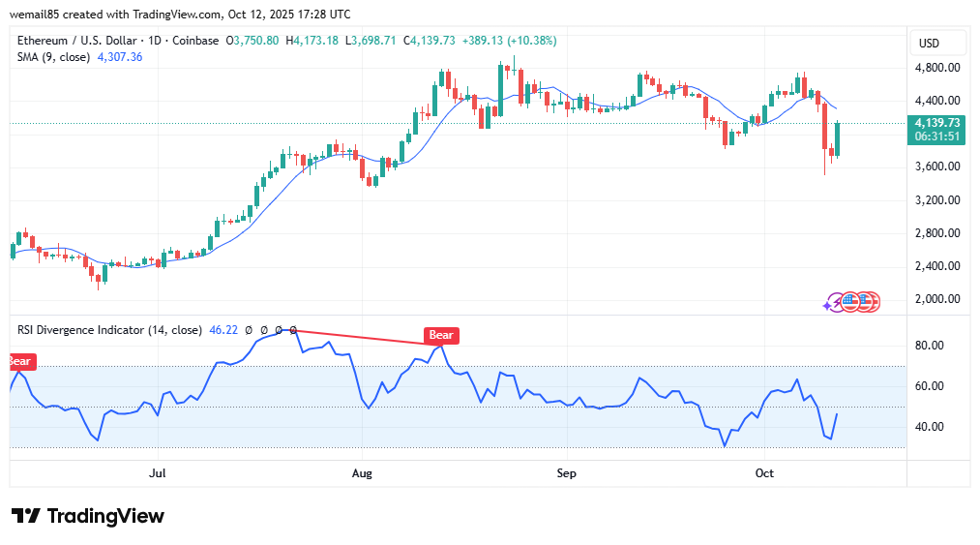Click the RSI 60.00 axis label

coord(930,386)
